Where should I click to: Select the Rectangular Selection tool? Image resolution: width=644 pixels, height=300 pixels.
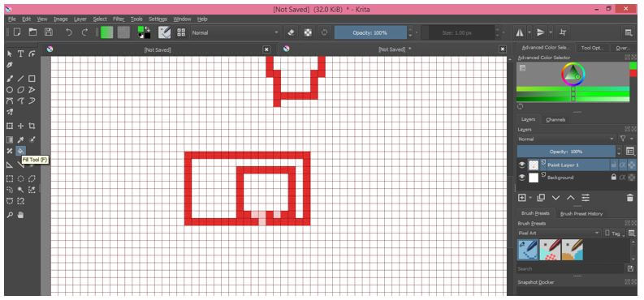pos(10,178)
